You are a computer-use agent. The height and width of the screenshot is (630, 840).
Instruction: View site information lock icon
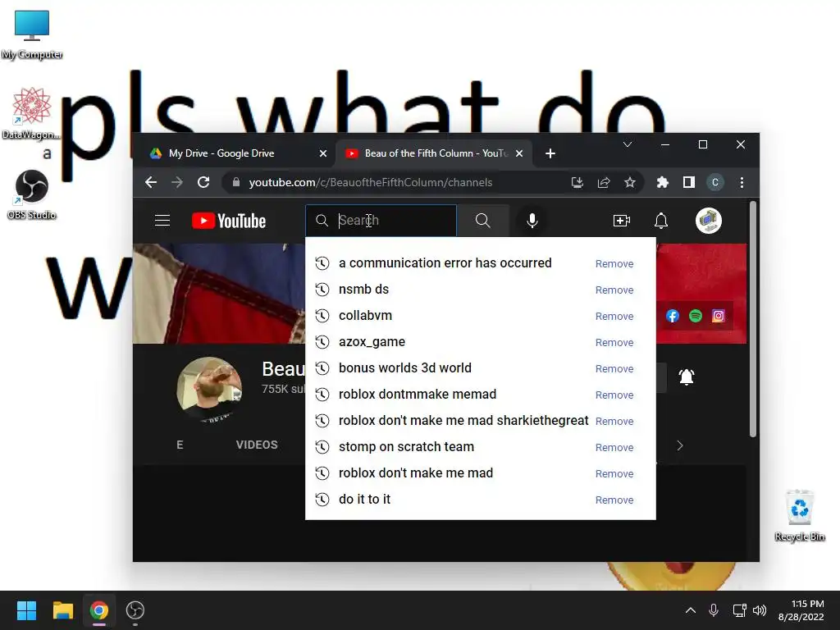tap(235, 182)
